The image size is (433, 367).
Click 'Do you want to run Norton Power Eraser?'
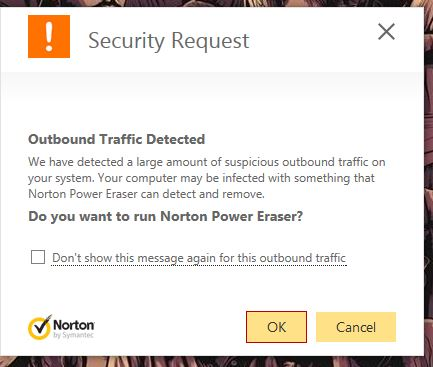[x=166, y=217]
